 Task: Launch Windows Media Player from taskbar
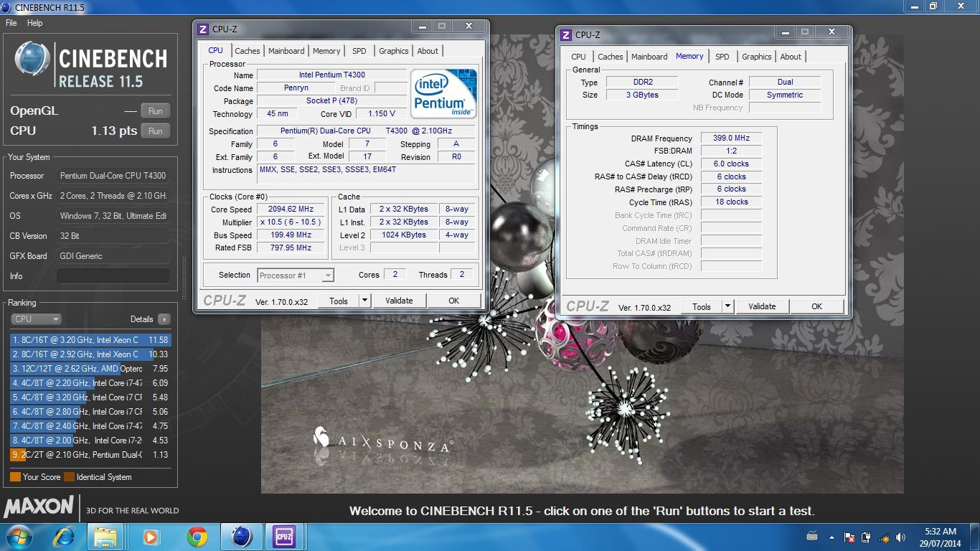[151, 537]
